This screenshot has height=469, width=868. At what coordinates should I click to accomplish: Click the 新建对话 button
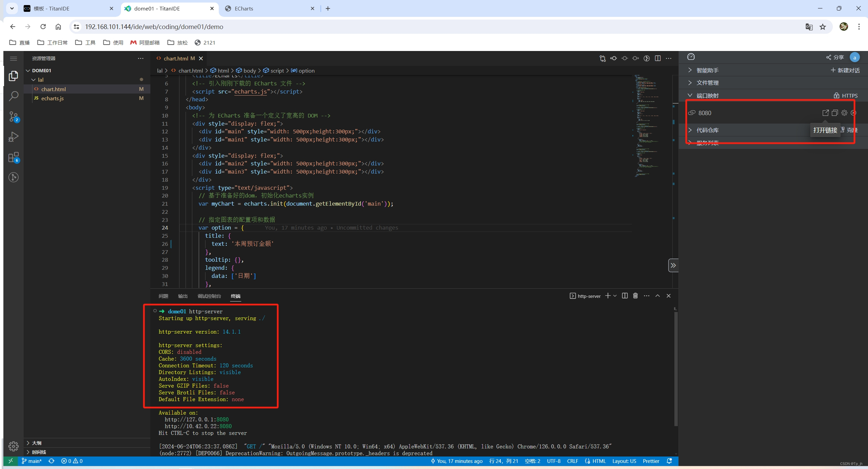[845, 70]
